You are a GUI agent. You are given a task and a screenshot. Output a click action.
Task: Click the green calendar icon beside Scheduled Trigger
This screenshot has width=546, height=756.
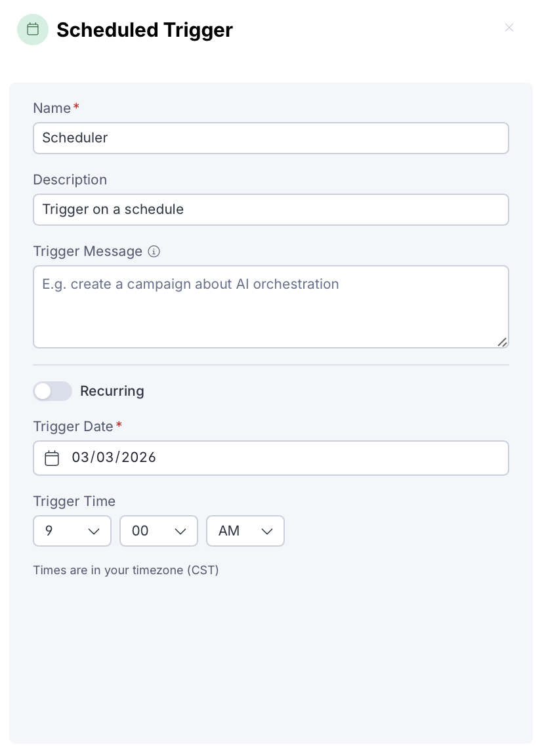tap(33, 30)
